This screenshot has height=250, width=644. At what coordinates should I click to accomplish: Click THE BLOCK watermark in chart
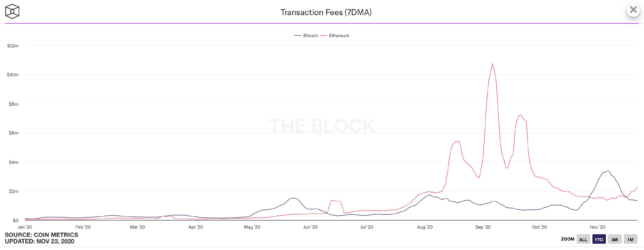[322, 126]
